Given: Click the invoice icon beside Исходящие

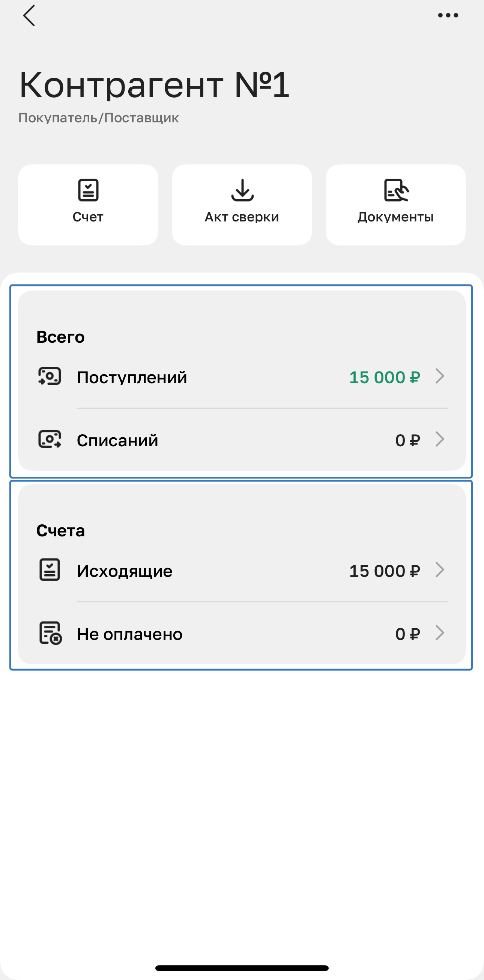Looking at the screenshot, I should click(x=50, y=569).
